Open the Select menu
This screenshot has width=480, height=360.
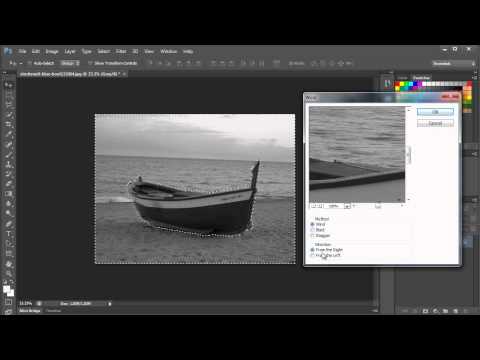pos(104,51)
